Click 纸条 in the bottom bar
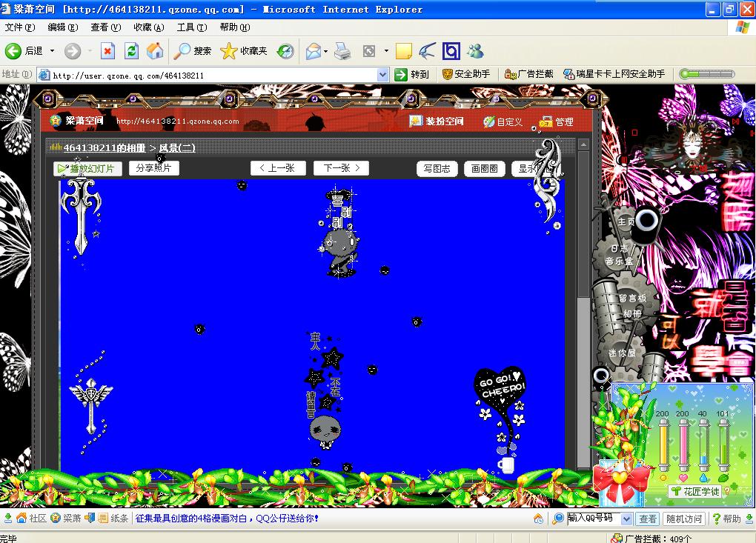 point(114,519)
